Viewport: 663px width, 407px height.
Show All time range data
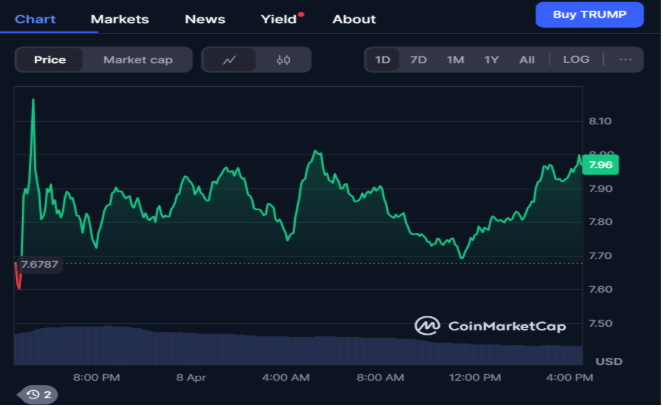[x=527, y=60]
